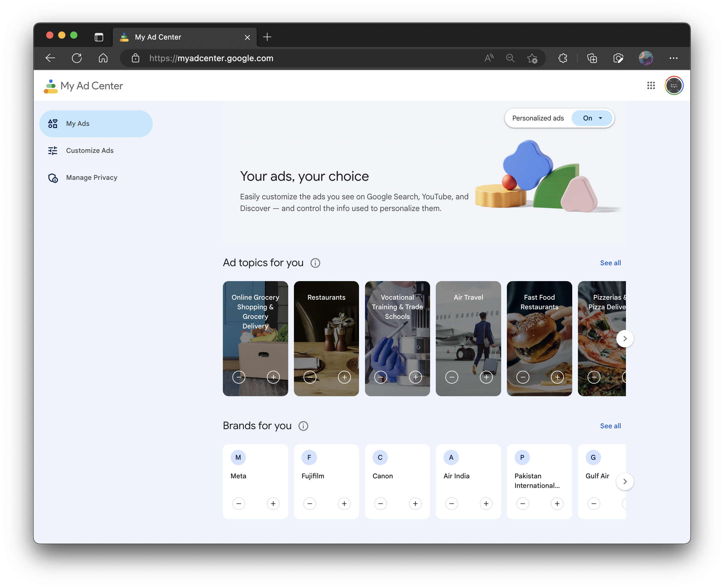The height and width of the screenshot is (588, 724).
Task: Open Collections icon in toolbar
Action: 592,58
